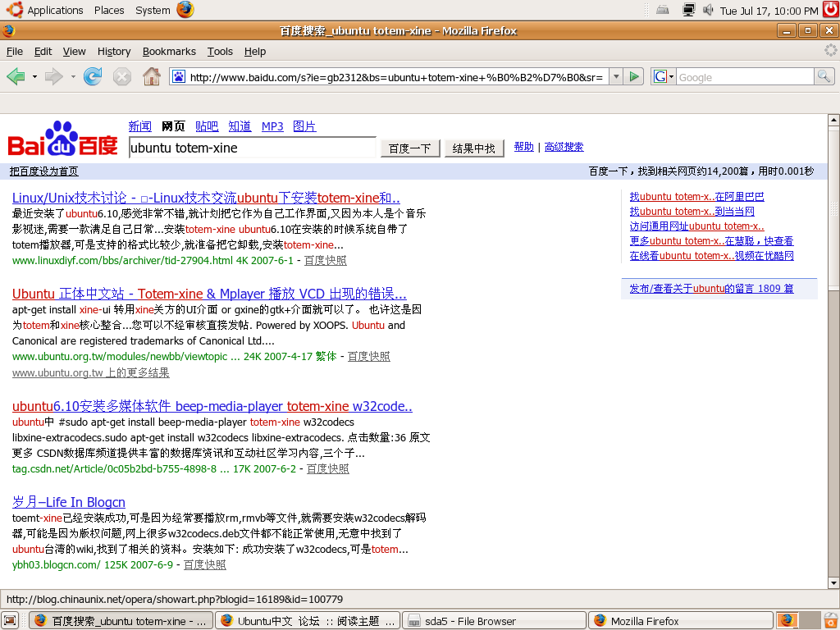The height and width of the screenshot is (630, 840).
Task: Click the Stop loading icon
Action: click(x=122, y=77)
